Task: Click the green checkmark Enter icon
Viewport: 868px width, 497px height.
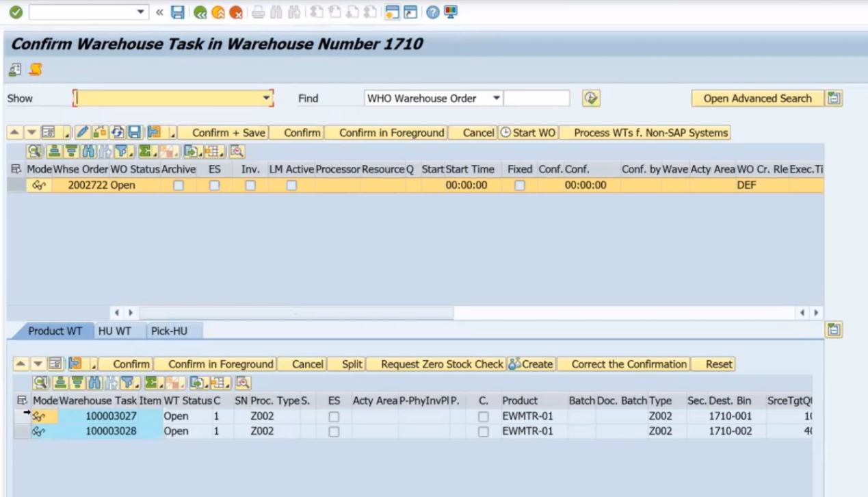Action: tap(16, 12)
